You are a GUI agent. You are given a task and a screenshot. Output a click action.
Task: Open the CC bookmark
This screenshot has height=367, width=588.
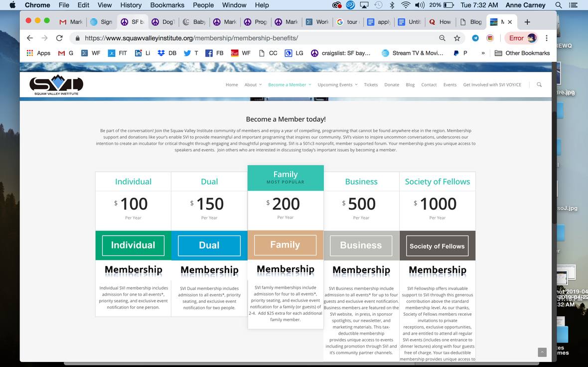click(268, 53)
